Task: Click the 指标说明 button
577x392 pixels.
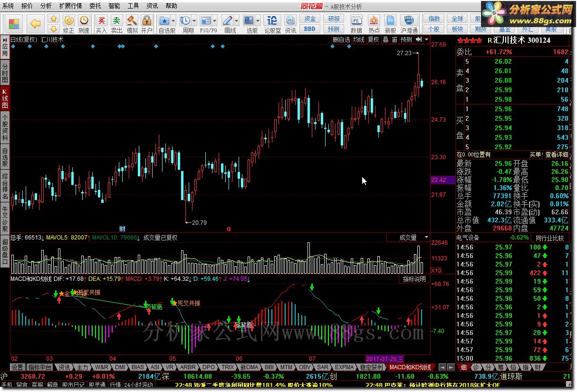Action: point(414,279)
